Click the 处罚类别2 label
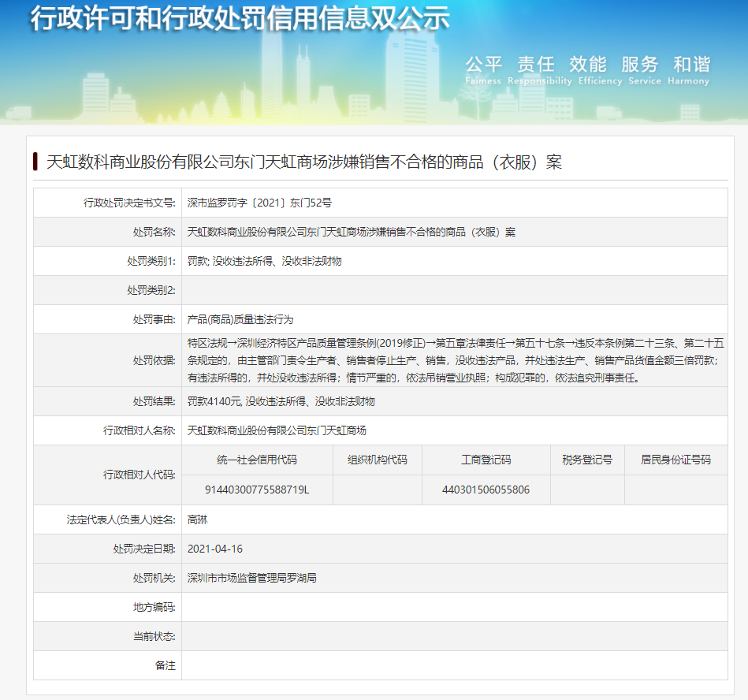748x700 pixels. (151, 290)
